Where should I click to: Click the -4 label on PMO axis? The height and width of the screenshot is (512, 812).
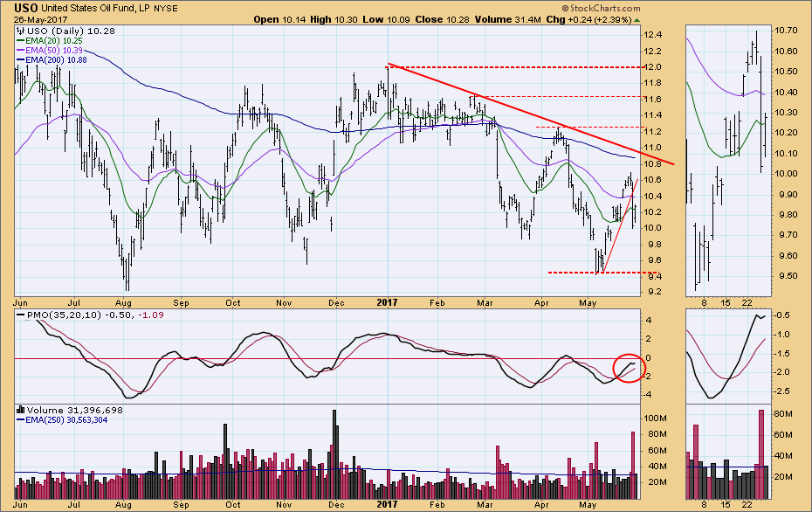click(x=647, y=395)
